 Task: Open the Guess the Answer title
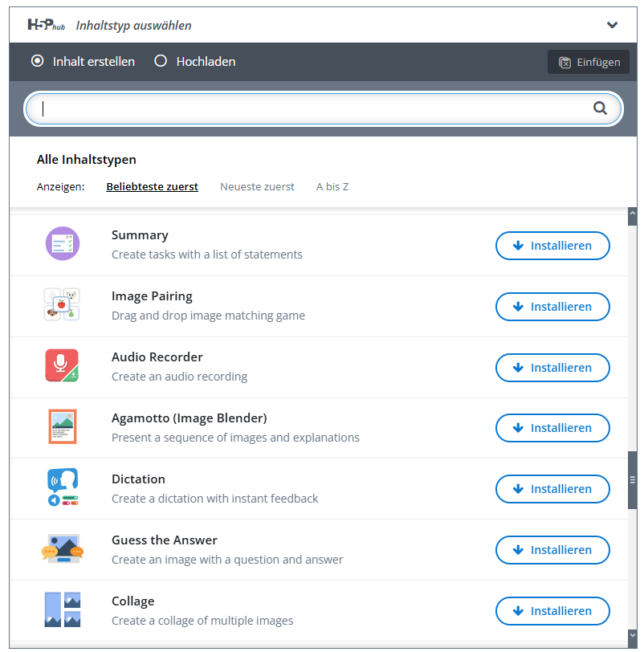click(165, 540)
